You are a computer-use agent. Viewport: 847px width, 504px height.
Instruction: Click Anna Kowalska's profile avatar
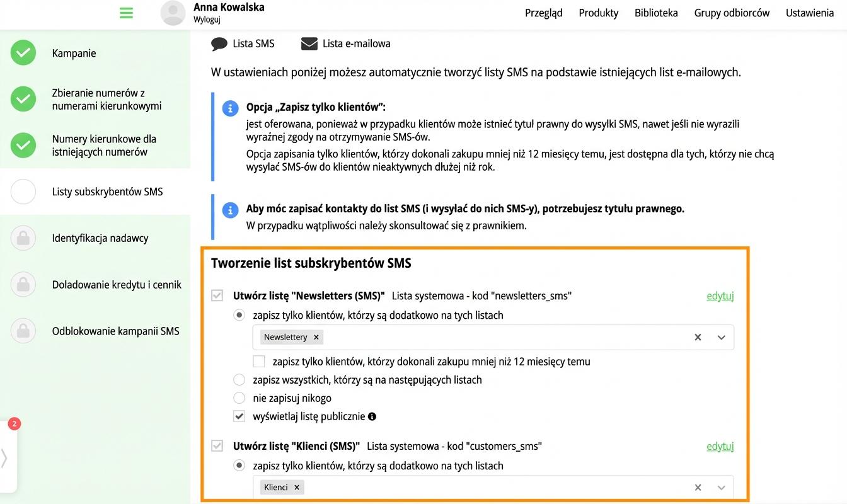pos(173,13)
